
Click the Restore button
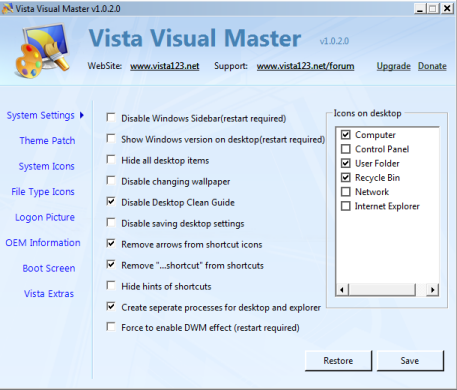tap(338, 361)
